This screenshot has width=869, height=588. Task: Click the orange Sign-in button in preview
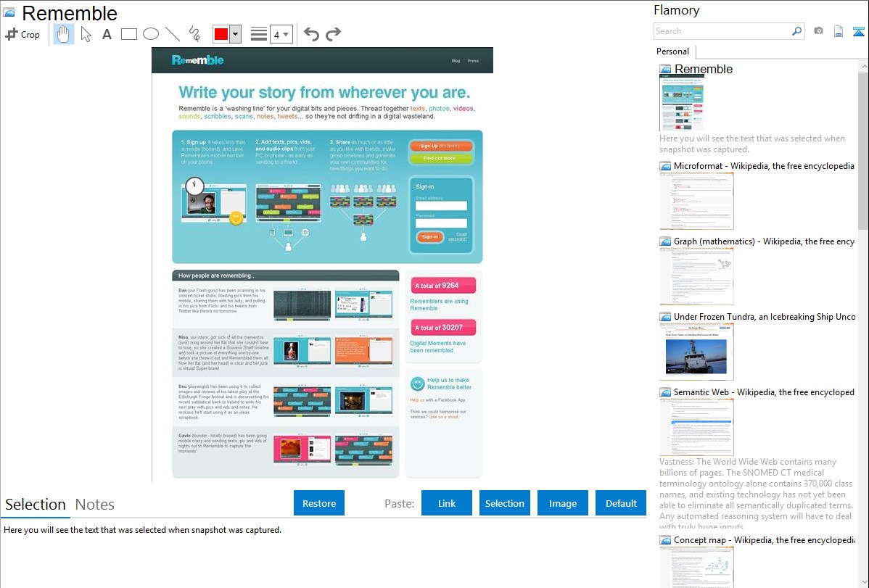click(429, 236)
